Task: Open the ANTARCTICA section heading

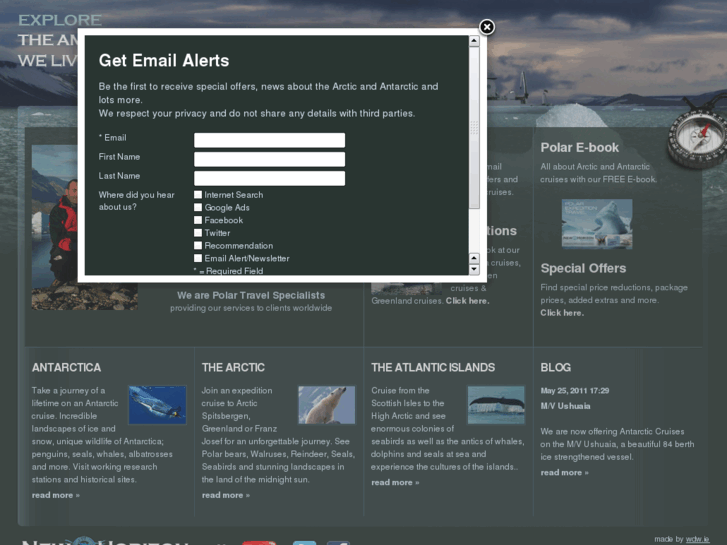Action: point(66,367)
